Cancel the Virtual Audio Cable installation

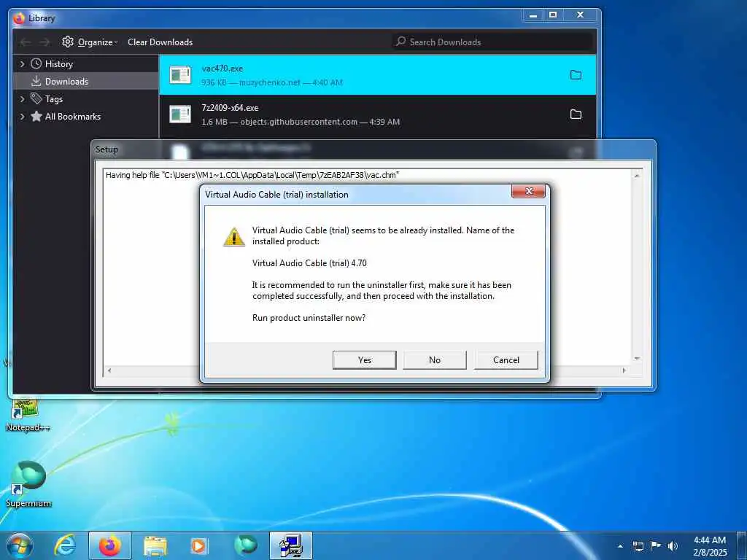506,360
